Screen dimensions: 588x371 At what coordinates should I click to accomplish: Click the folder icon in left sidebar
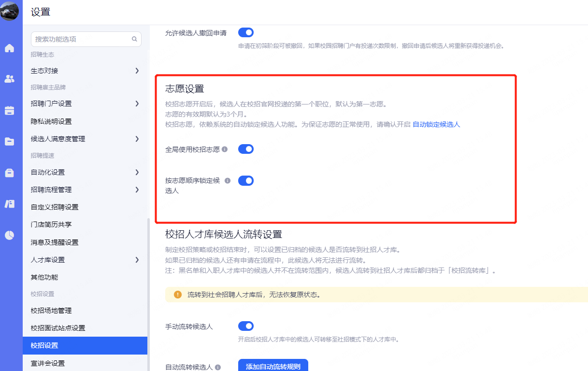(9, 141)
